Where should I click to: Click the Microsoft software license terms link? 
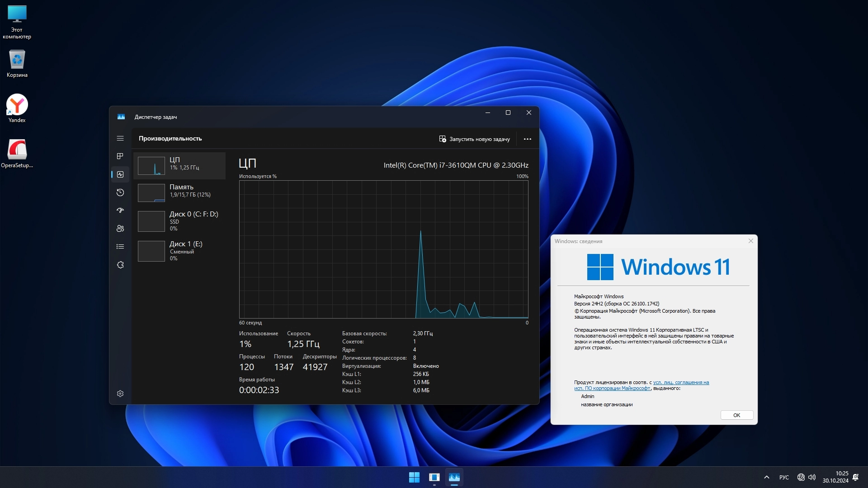pyautogui.click(x=680, y=382)
